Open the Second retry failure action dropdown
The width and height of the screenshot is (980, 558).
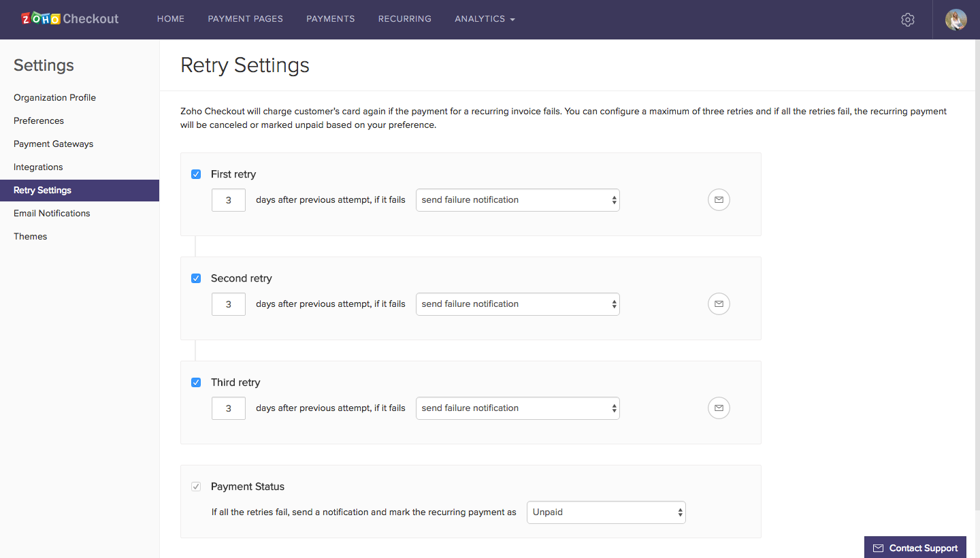tap(518, 304)
